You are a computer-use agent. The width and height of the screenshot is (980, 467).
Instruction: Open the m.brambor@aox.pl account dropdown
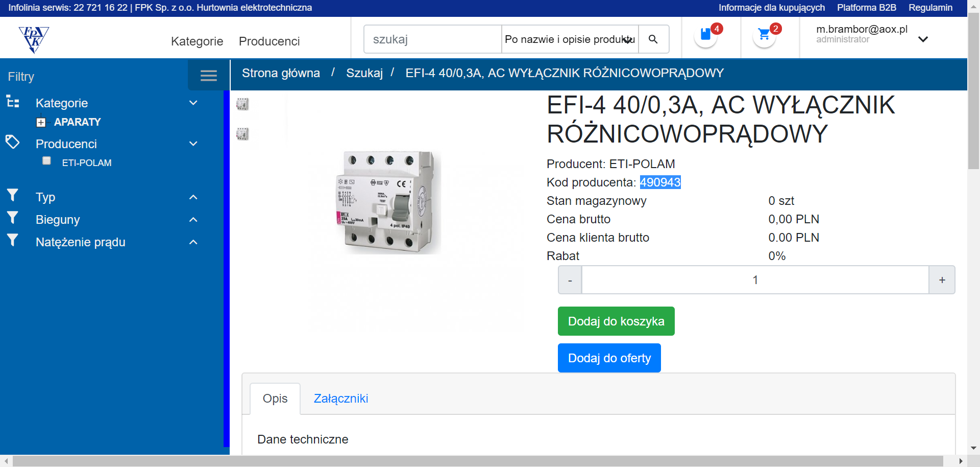[923, 39]
